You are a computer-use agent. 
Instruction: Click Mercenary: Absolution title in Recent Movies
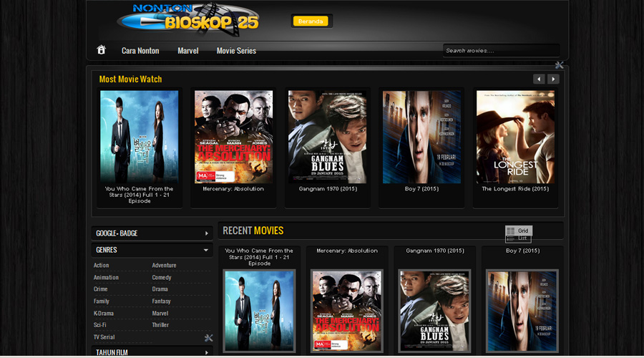point(347,251)
